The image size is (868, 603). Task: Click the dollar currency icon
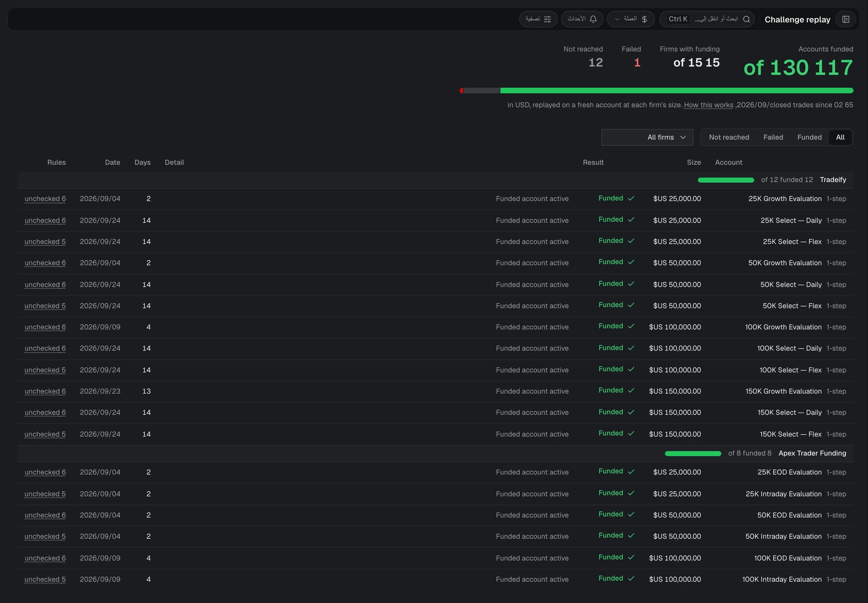[644, 19]
